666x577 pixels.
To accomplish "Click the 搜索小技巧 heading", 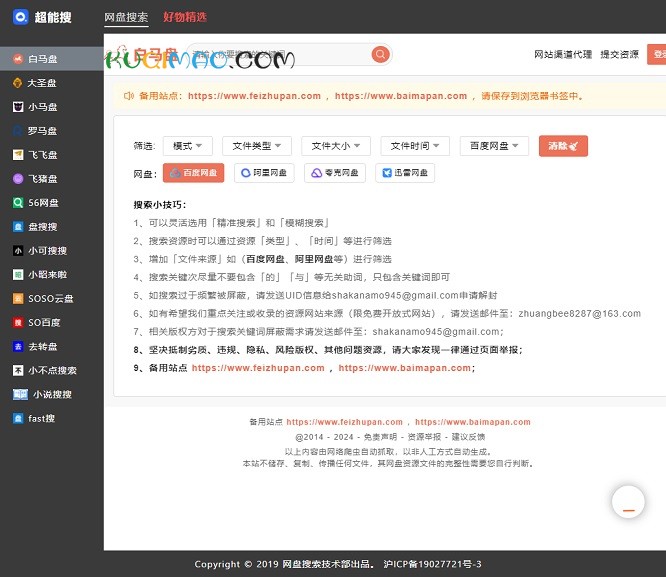I will pyautogui.click(x=160, y=205).
